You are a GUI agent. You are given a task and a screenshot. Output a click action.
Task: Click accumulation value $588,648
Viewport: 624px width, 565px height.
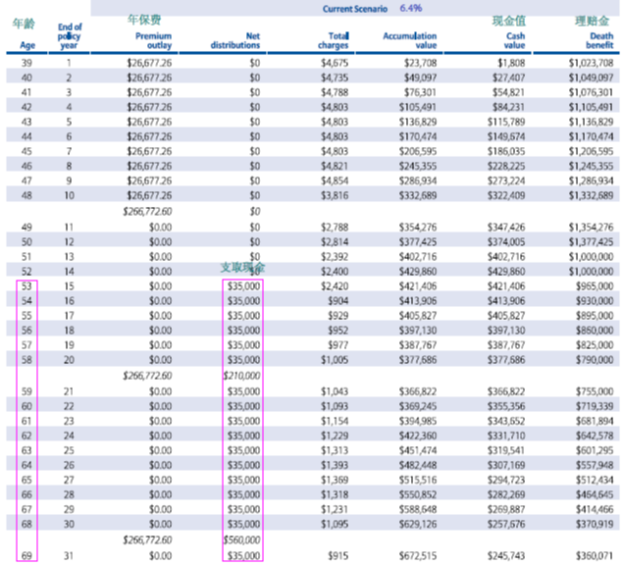(x=418, y=509)
